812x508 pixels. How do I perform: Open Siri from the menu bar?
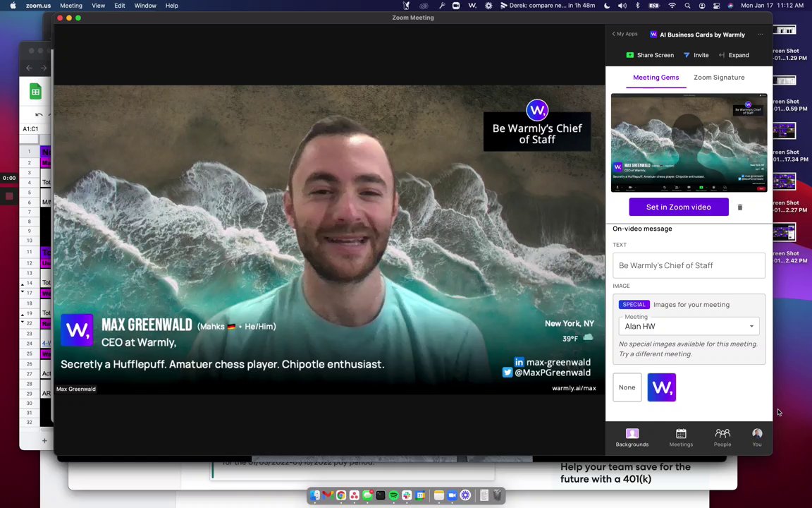(731, 6)
